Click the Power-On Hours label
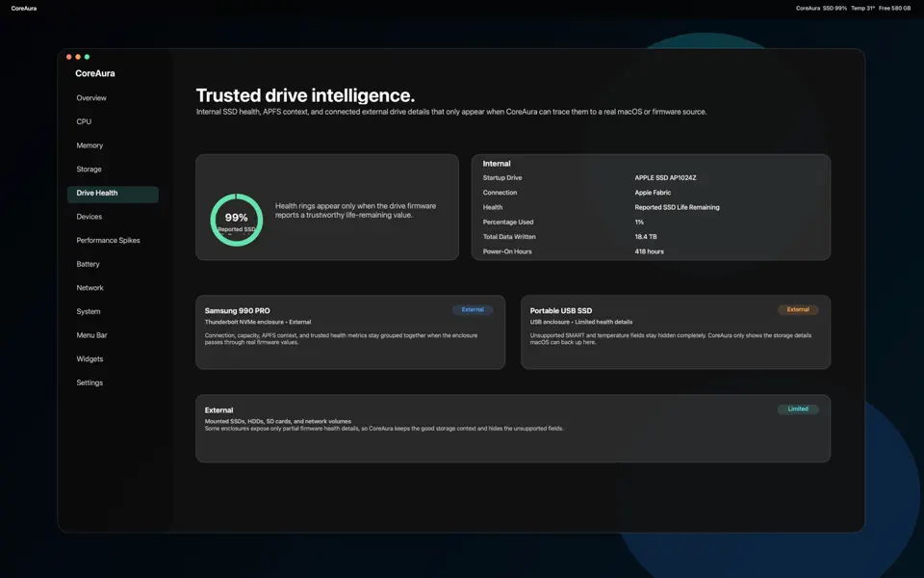This screenshot has width=924, height=578. [507, 251]
